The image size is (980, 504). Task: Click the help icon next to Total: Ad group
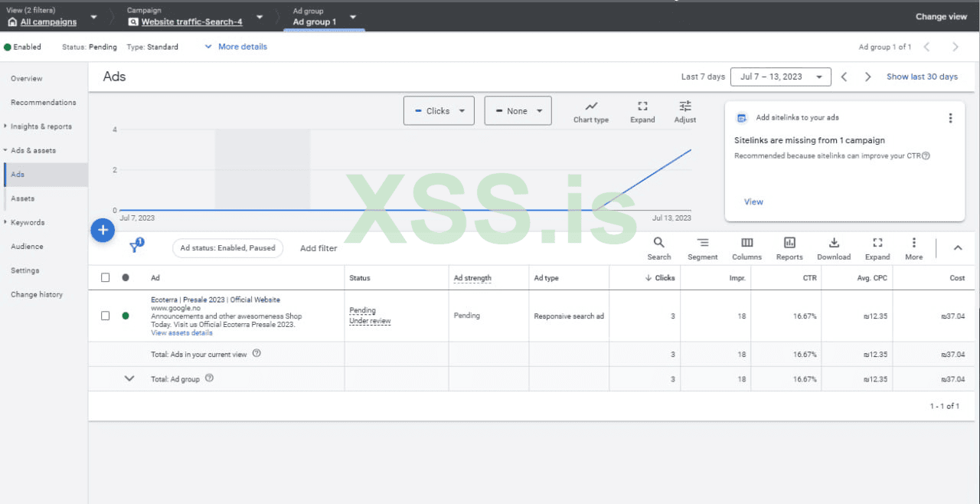click(x=209, y=378)
